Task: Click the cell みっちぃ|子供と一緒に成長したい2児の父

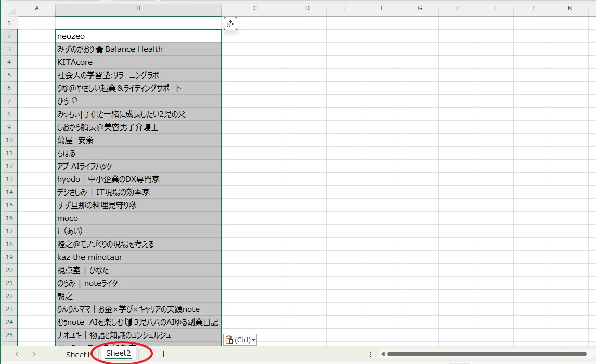Action: [138, 114]
